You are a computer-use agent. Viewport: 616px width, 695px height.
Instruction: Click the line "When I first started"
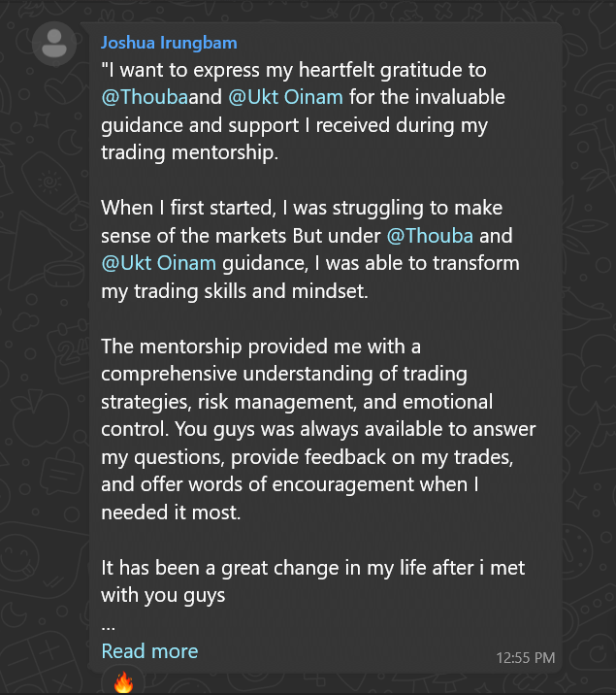click(x=302, y=208)
